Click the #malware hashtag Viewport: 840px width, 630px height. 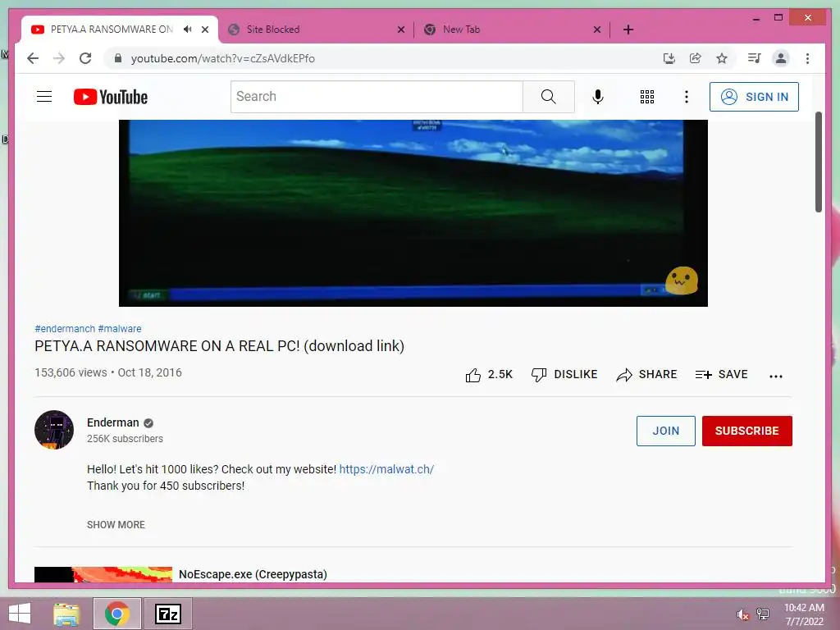[x=120, y=328]
